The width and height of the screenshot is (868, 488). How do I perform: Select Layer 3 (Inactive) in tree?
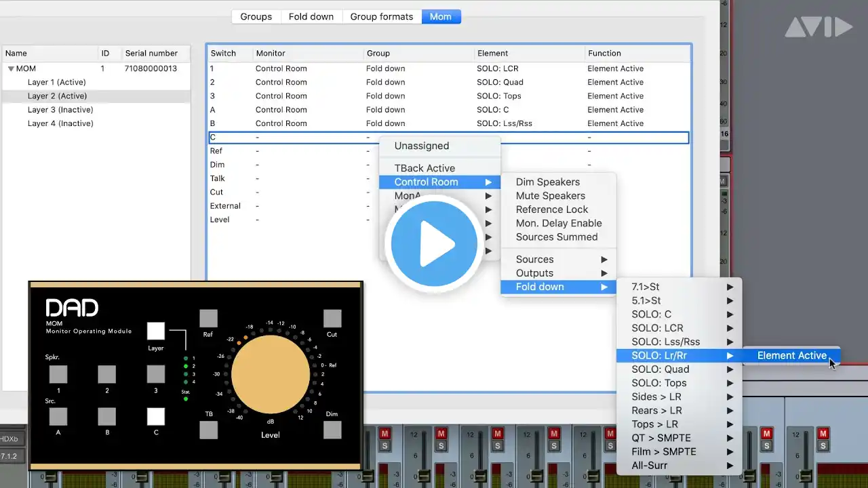click(60, 110)
